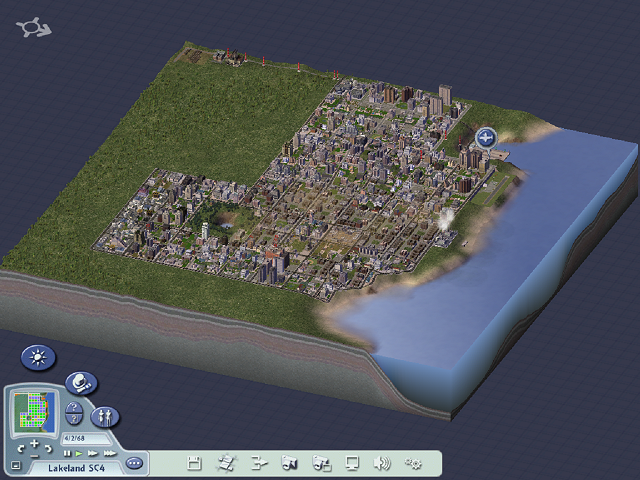Screen dimensions: 640x480
Task: Save the city with the floppy disk icon
Action: 195,463
